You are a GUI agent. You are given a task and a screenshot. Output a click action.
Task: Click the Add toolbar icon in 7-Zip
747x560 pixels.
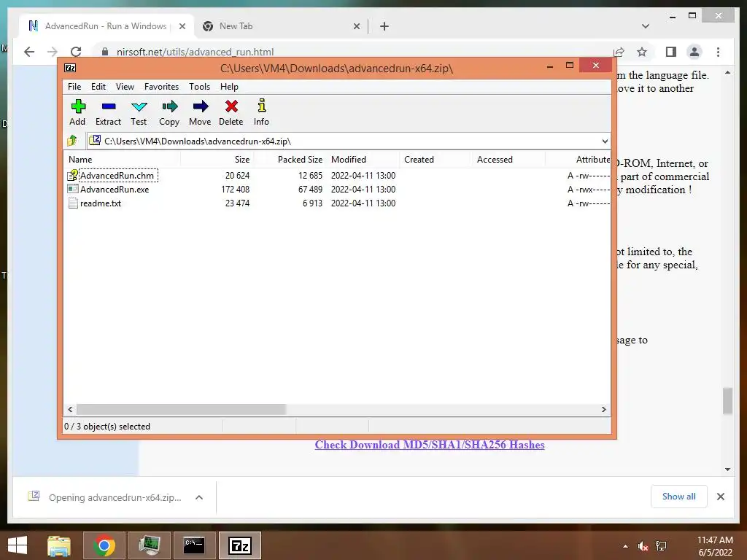(x=78, y=106)
